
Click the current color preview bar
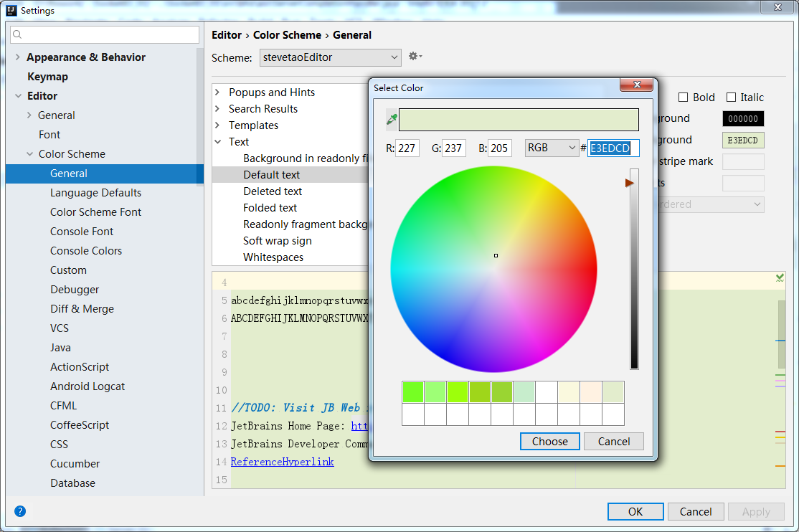click(x=519, y=120)
